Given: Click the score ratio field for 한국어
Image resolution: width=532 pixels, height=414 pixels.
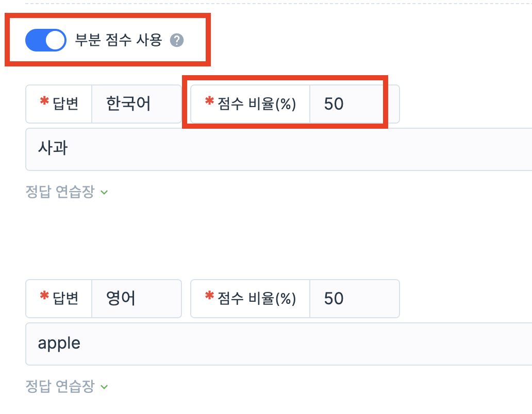Looking at the screenshot, I should coord(354,104).
